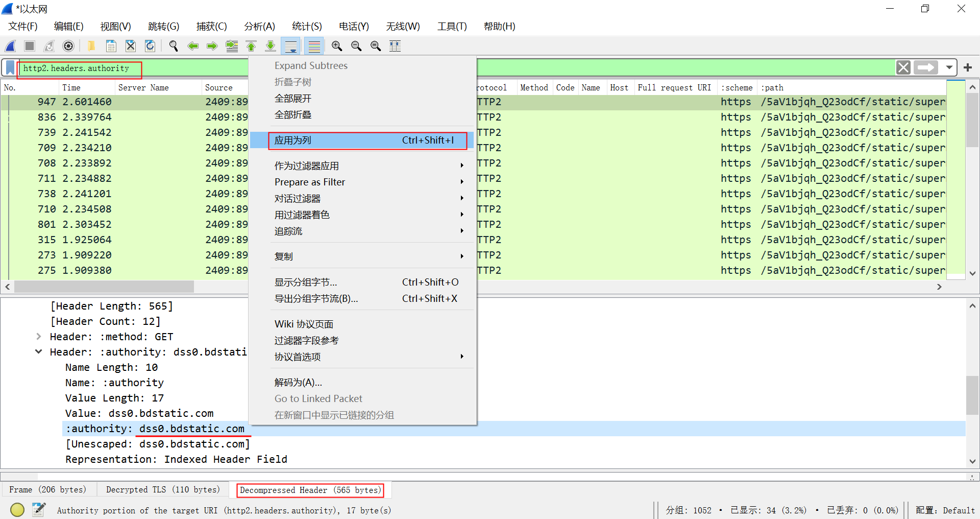Open the 捕获(C) menu
Viewport: 980px width, 519px height.
pos(211,26)
